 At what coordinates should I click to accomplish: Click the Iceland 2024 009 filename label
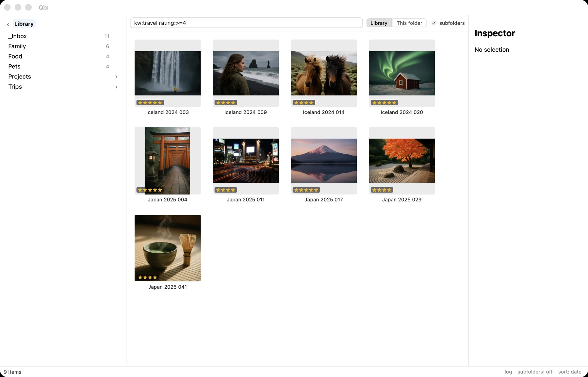(246, 112)
